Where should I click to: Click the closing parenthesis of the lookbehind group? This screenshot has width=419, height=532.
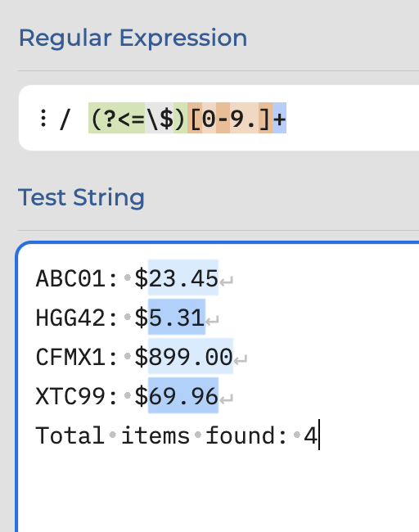tap(181, 118)
